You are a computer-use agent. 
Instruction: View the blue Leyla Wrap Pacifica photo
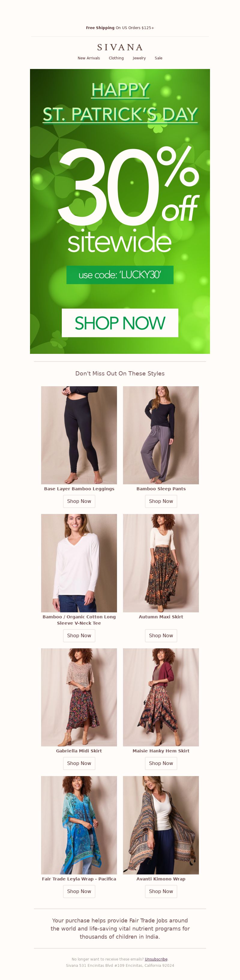(79, 825)
